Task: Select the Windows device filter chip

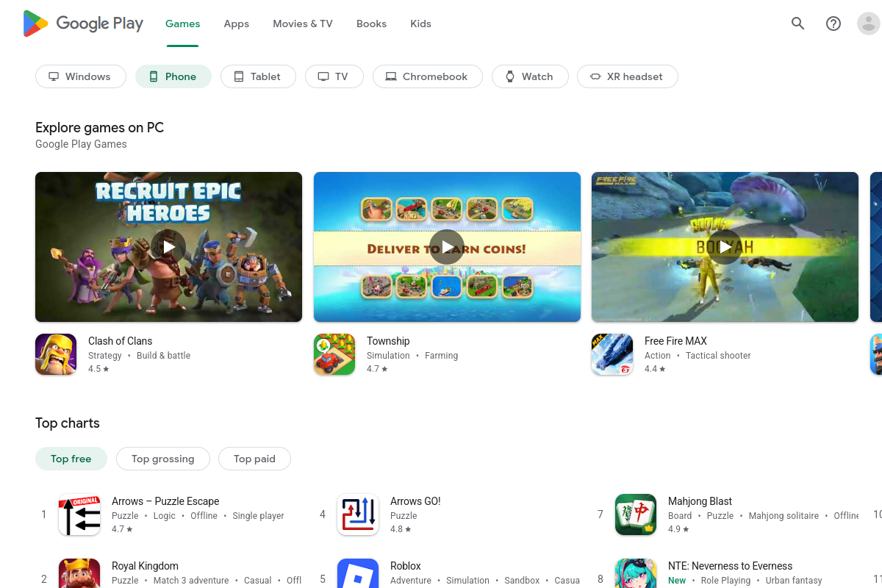Action: coord(81,76)
